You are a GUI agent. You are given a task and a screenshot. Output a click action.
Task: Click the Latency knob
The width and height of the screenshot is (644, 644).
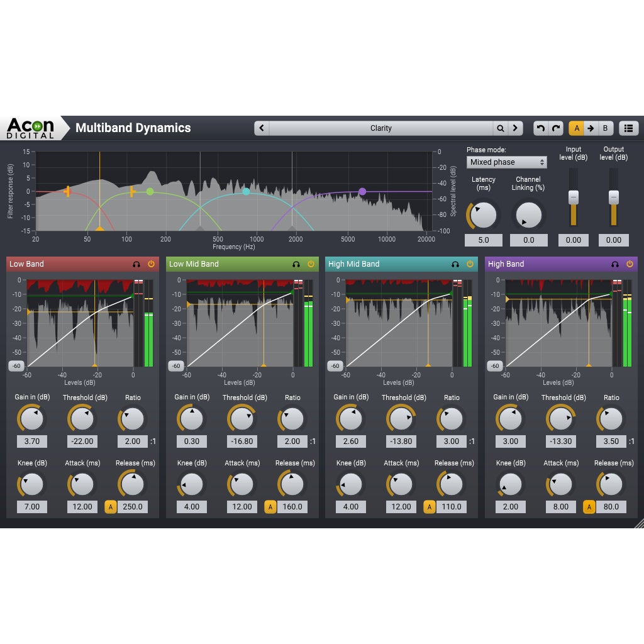(484, 215)
